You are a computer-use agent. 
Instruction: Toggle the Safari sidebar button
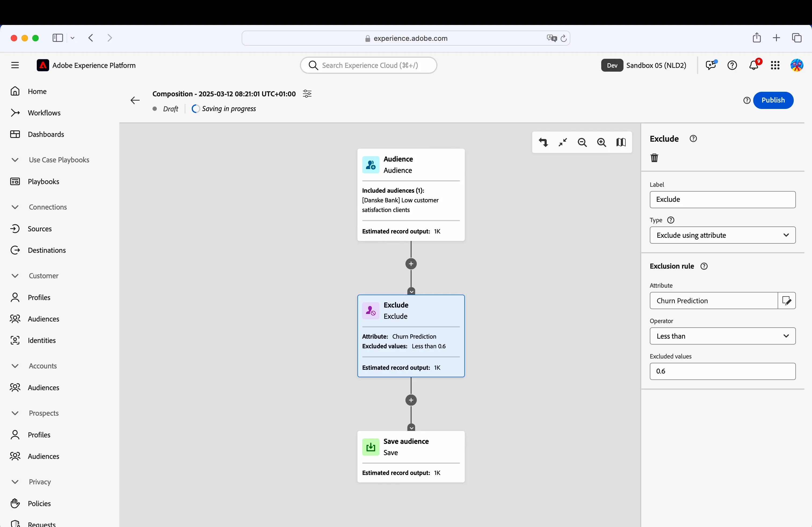[x=58, y=38]
